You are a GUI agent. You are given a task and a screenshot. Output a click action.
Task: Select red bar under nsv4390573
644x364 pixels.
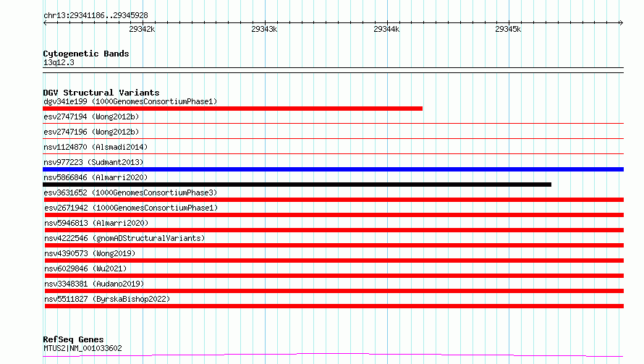tap(334, 261)
